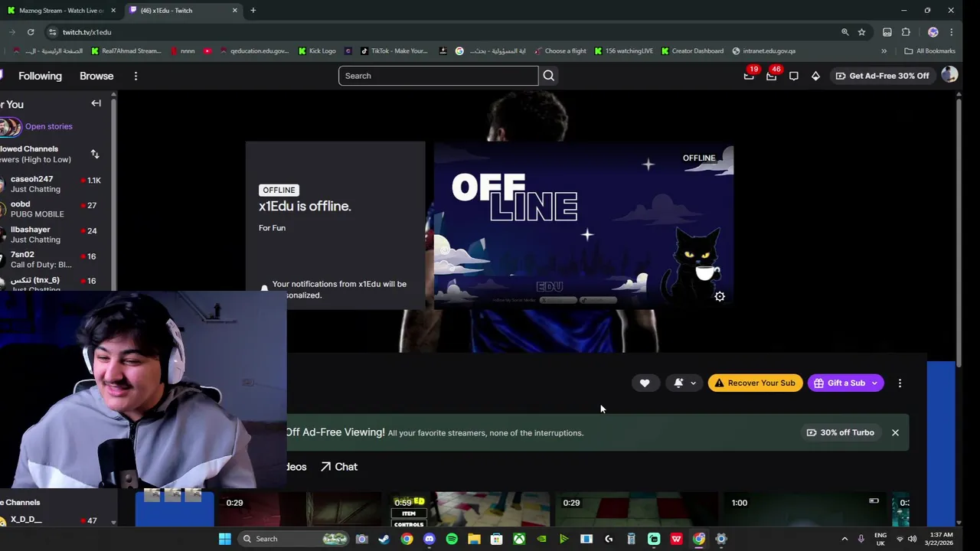Open the Xbox app in the taskbar
The width and height of the screenshot is (980, 551).
519,539
